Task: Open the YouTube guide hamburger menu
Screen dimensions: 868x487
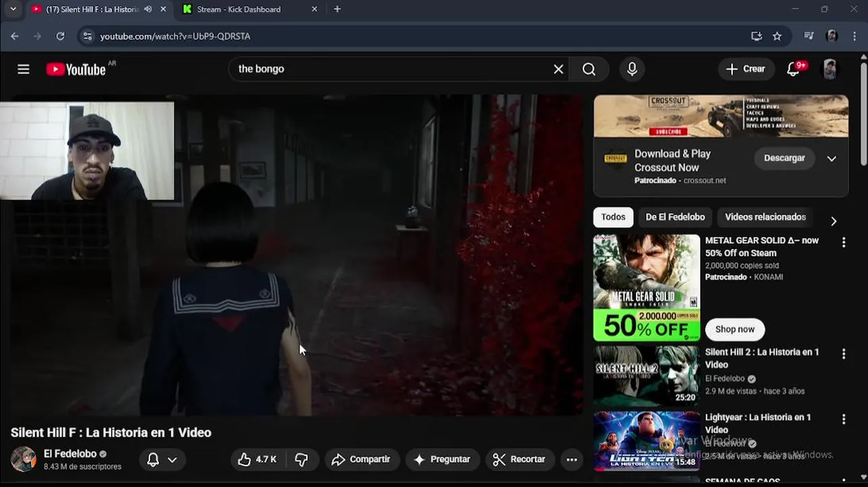Action: click(x=24, y=69)
